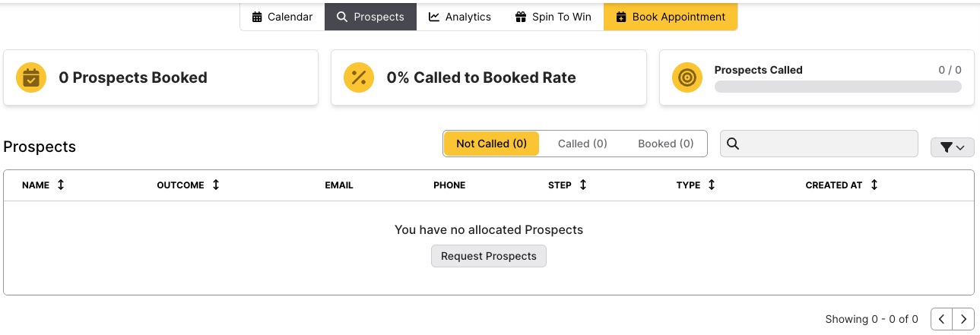Switch to the Called (0) filter

582,144
